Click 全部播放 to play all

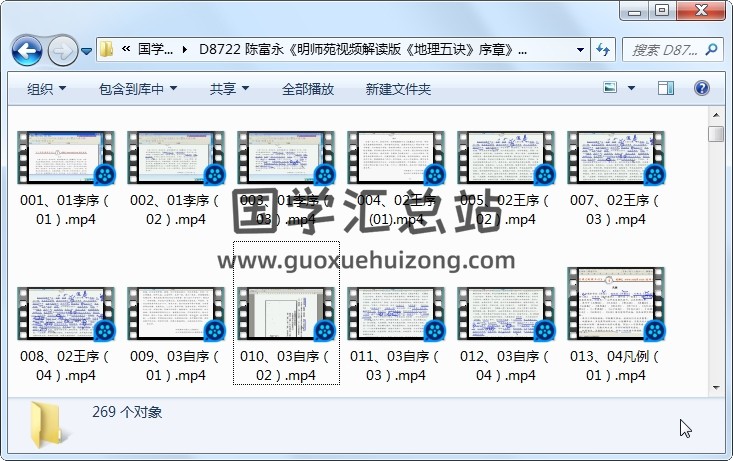(308, 89)
